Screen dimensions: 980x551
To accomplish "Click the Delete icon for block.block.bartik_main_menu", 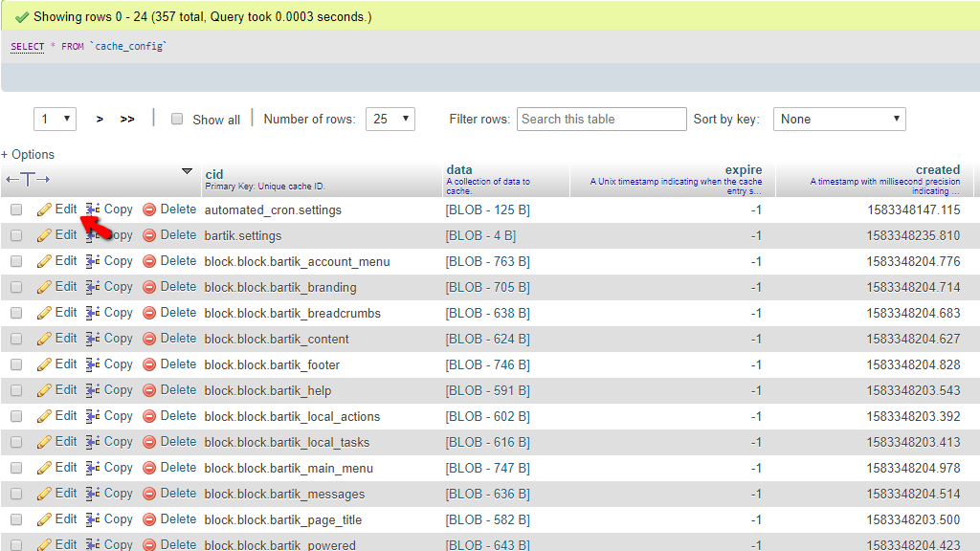I will (148, 468).
